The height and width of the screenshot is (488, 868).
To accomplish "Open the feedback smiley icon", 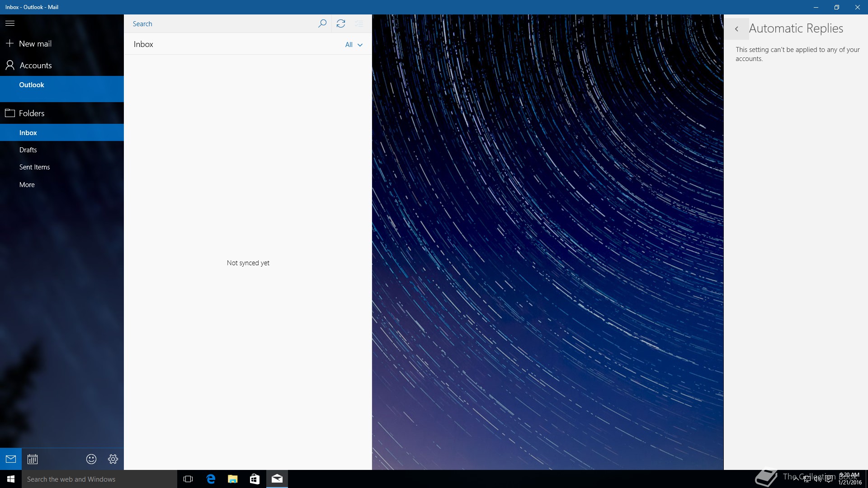I will 91,459.
